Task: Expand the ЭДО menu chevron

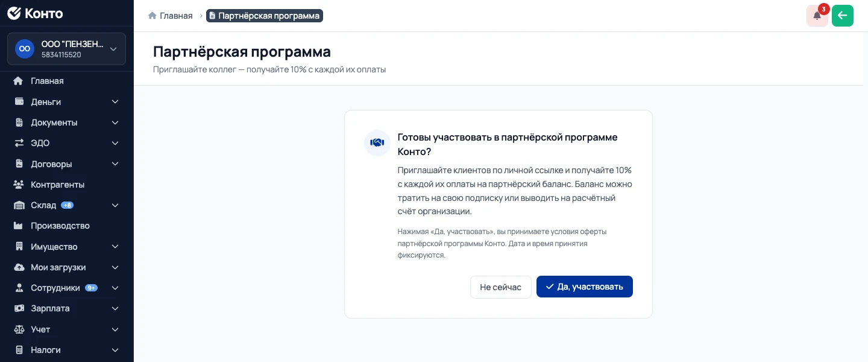Action: 115,143
